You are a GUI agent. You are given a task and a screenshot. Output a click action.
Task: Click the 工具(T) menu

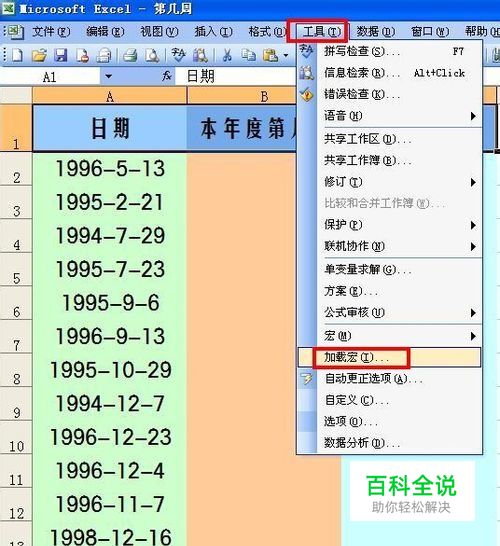tap(322, 32)
